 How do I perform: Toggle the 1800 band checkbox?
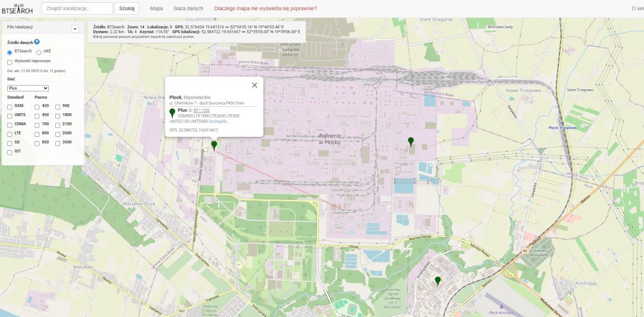pyautogui.click(x=58, y=116)
